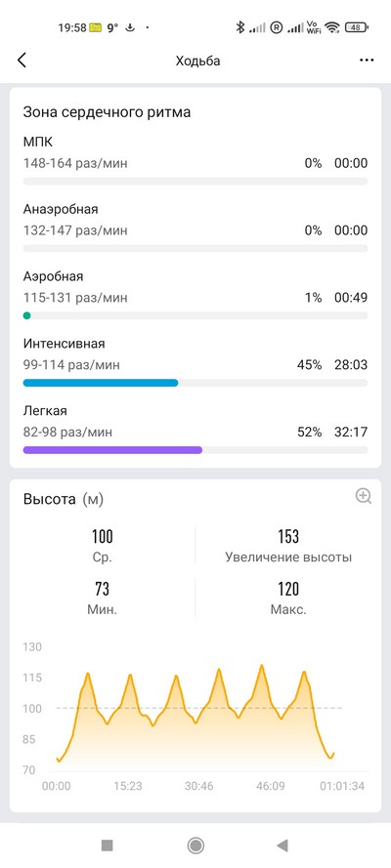
Task: Zoom the altitude chart with magnifier icon
Action: tap(364, 496)
